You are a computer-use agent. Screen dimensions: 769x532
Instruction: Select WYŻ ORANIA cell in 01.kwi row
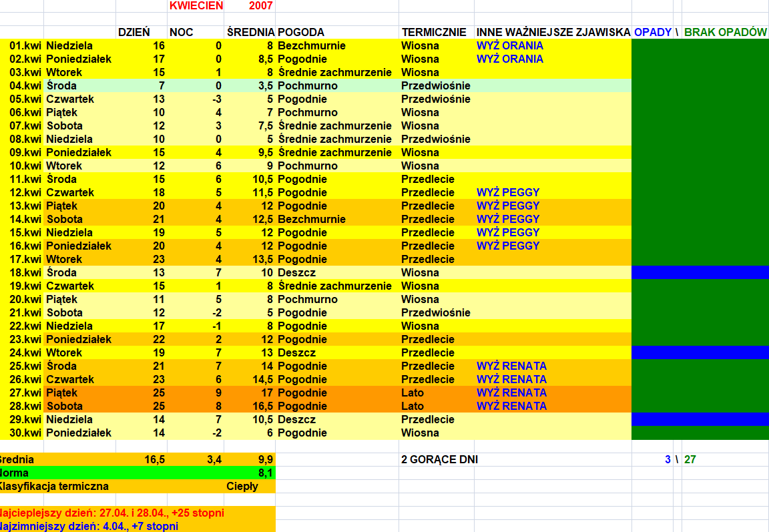pos(509,45)
